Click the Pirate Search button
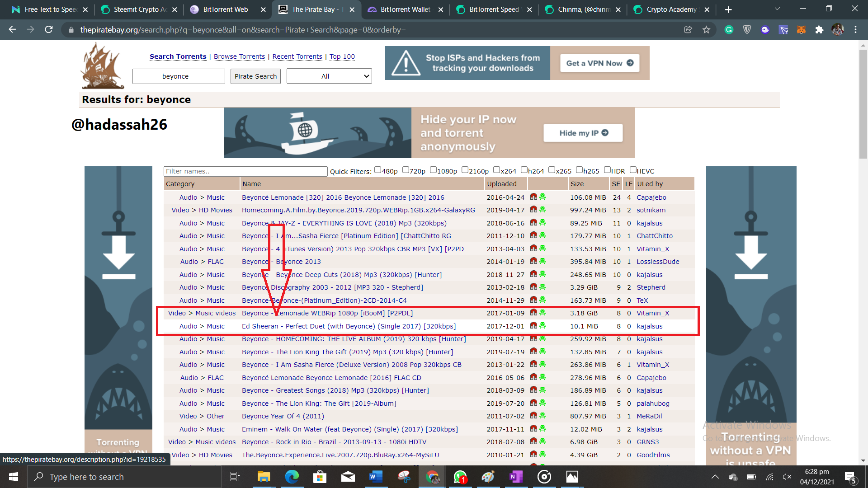This screenshot has width=868, height=488. pos(255,76)
